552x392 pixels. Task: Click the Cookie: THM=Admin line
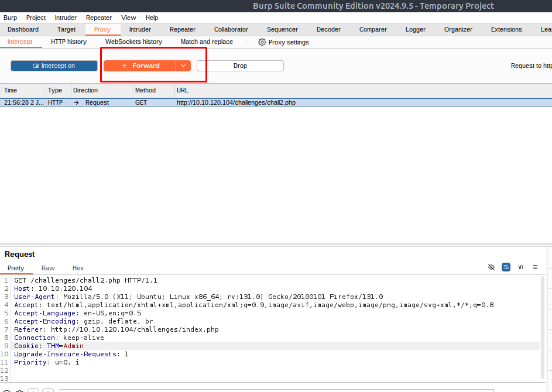point(49,346)
